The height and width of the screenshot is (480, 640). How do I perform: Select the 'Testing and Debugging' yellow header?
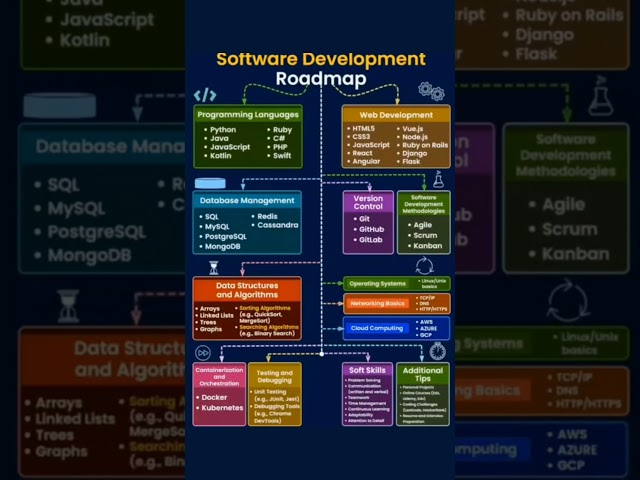click(274, 376)
